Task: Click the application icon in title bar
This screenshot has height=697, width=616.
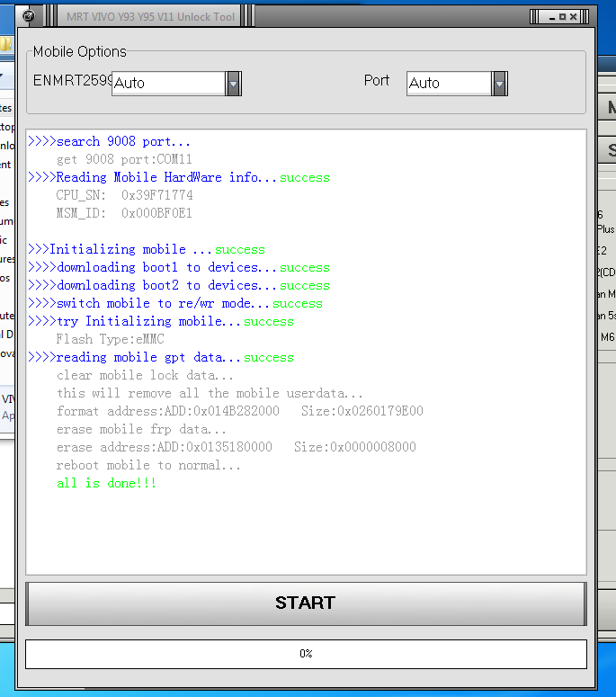Action: 29,16
